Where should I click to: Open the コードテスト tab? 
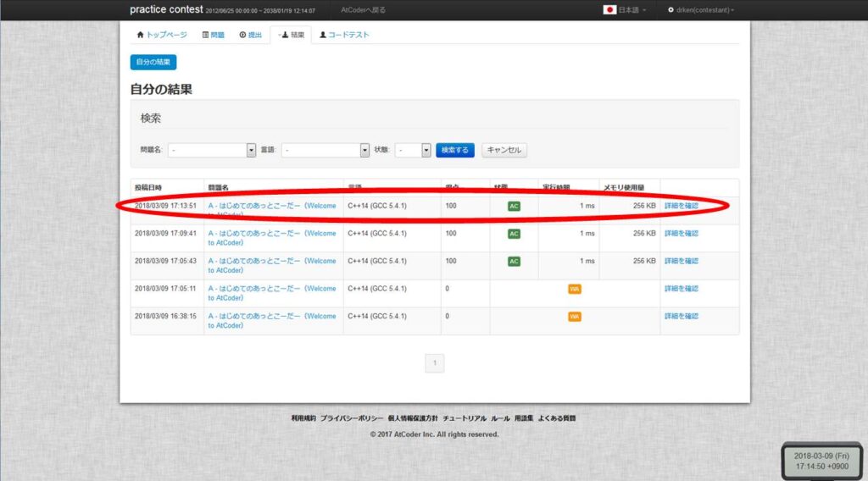[x=344, y=35]
